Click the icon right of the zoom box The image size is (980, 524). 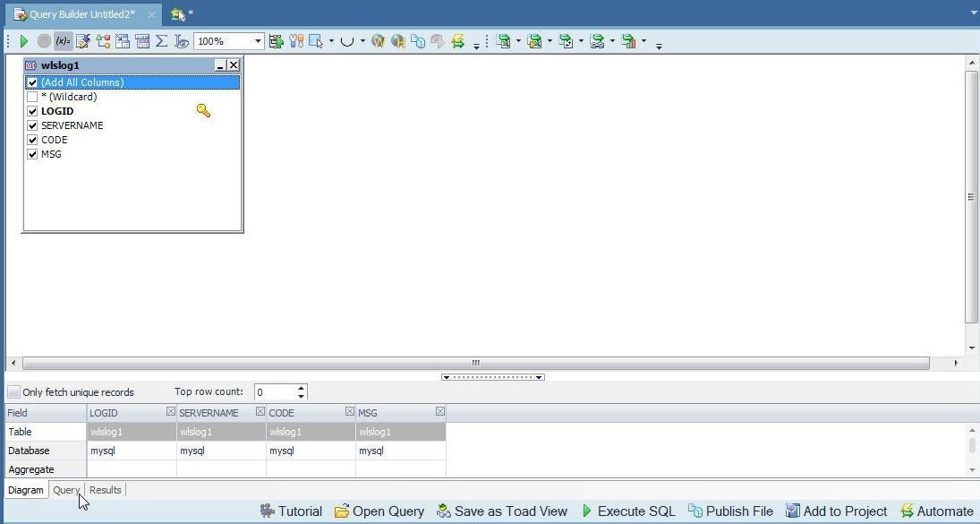(276, 41)
